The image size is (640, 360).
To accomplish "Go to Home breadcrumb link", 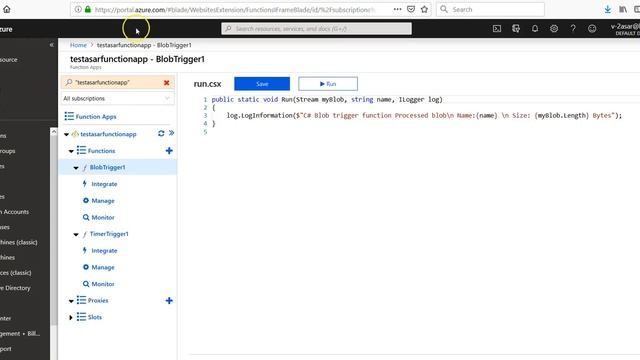I will [78, 45].
